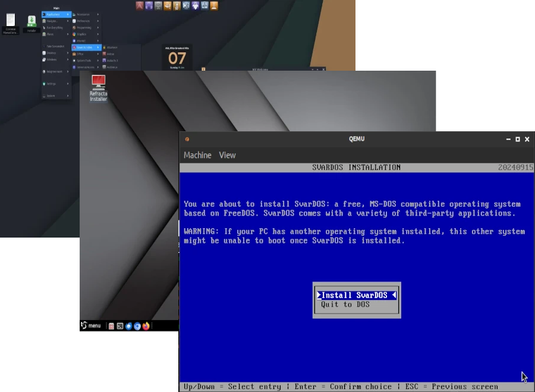Expand the Graphics category
This screenshot has height=392, width=535.
click(86, 34)
